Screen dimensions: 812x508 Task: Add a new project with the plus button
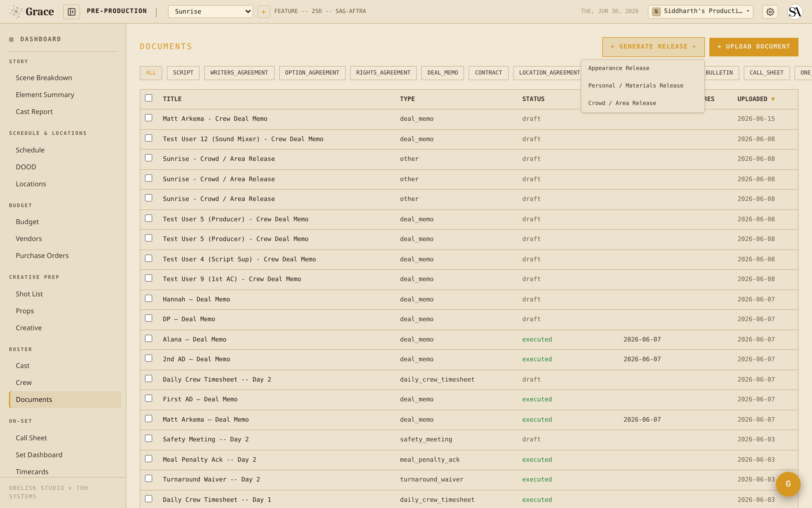[x=263, y=12]
